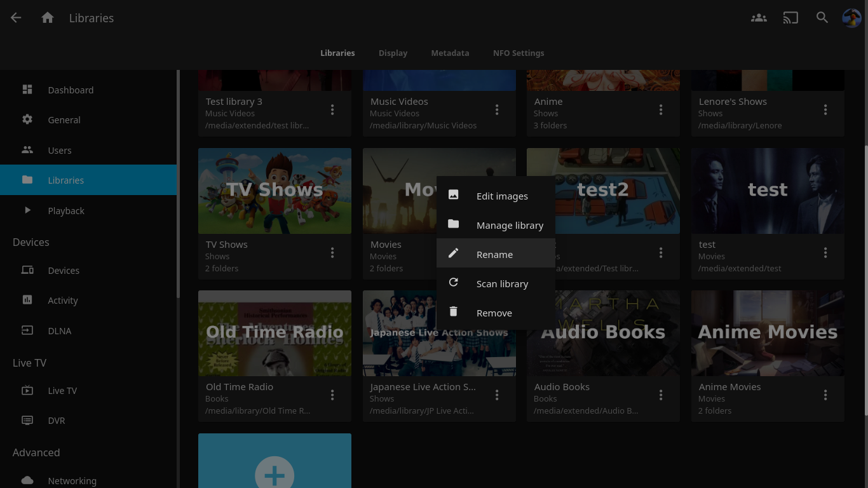This screenshot has height=488, width=868.
Task: Expand options for Old Time Radio library
Action: [332, 395]
